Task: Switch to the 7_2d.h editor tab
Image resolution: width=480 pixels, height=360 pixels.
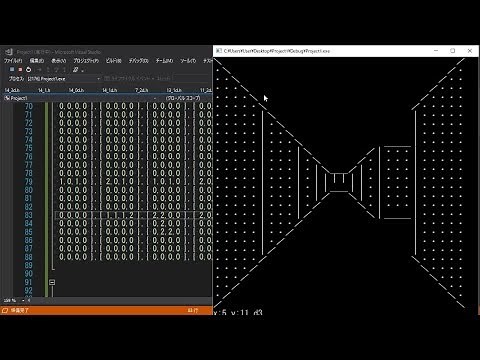Action: (142, 90)
